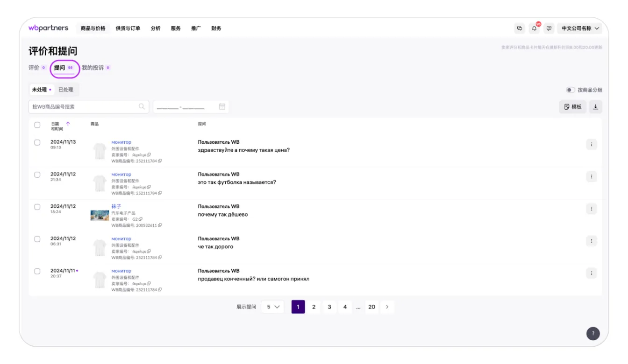Click the wbpartners logo
The height and width of the screenshot is (364, 628).
click(48, 28)
